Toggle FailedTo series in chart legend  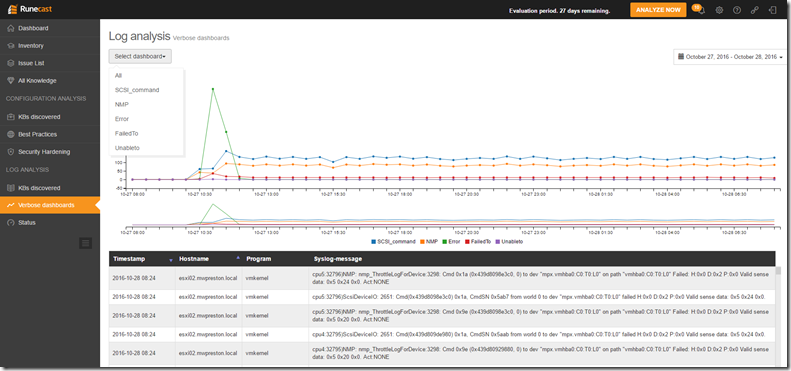(477, 242)
